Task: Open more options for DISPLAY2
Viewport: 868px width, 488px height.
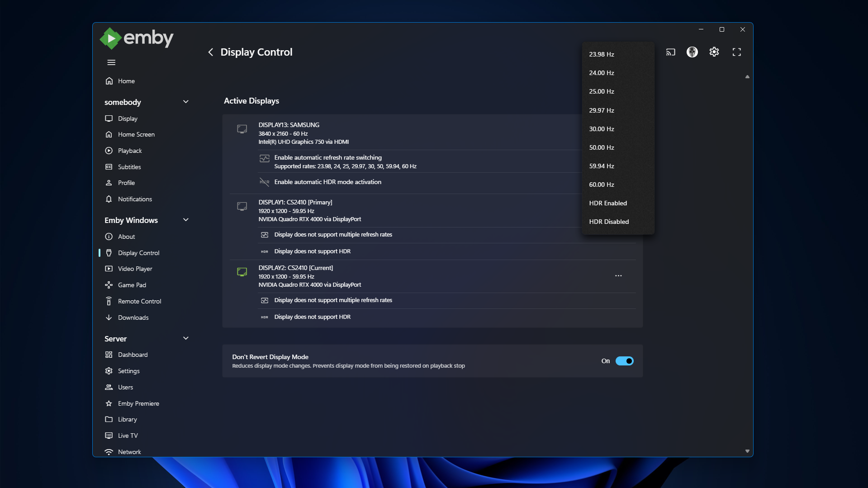Action: [618, 276]
